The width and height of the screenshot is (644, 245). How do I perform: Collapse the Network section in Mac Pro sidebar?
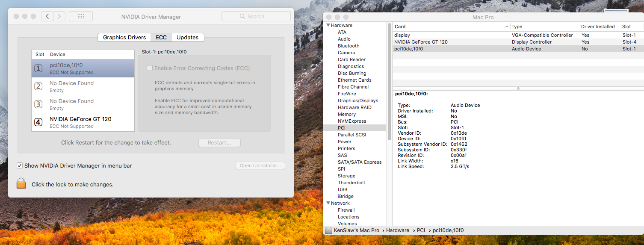click(328, 203)
